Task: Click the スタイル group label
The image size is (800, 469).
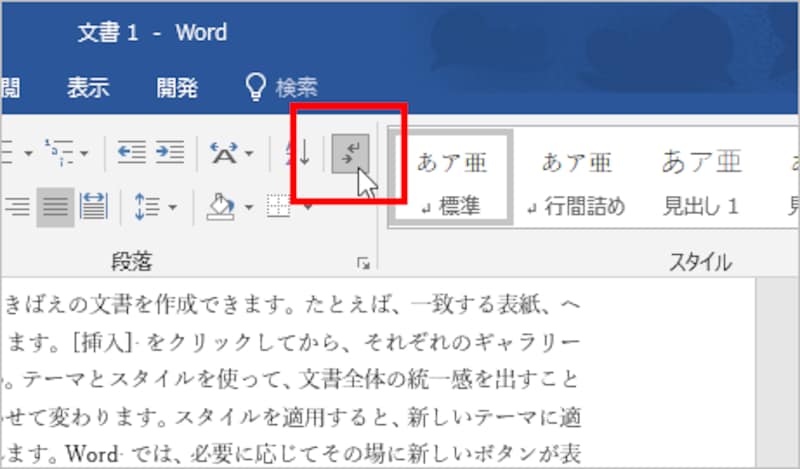Action: click(701, 262)
